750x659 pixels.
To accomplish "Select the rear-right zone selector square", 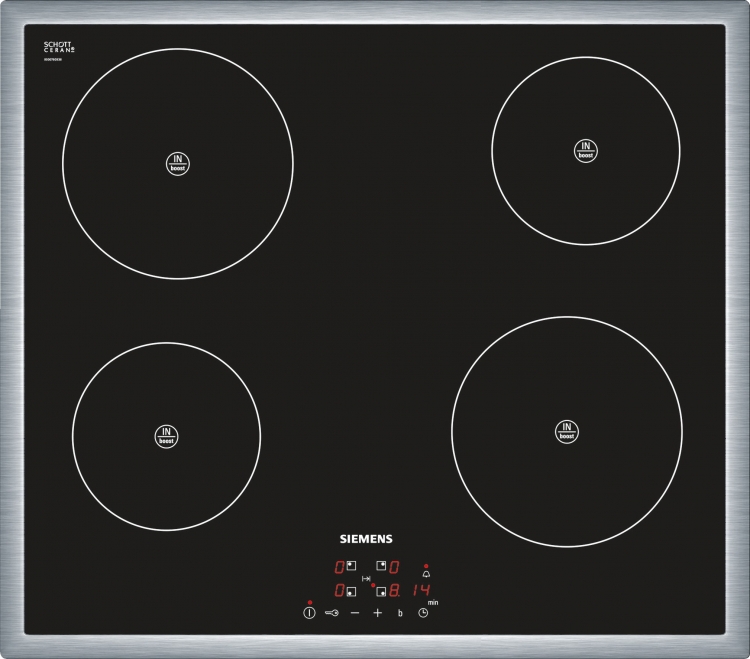I will [x=381, y=566].
